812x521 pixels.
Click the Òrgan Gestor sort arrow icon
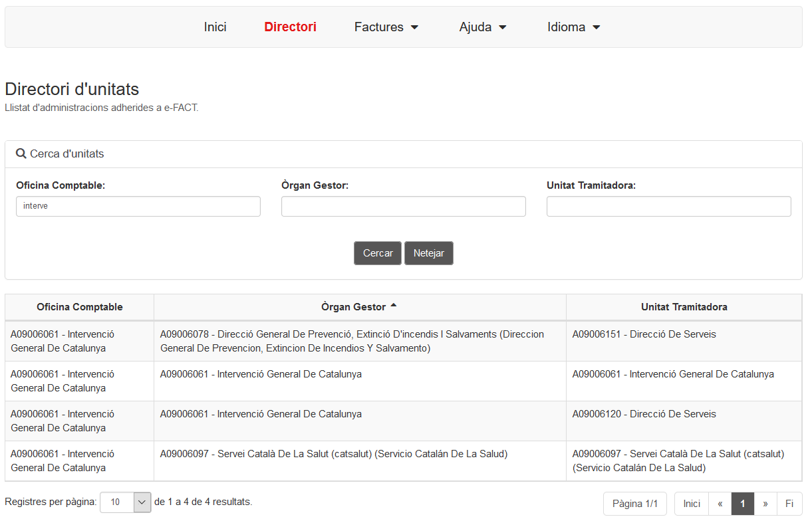[393, 306]
